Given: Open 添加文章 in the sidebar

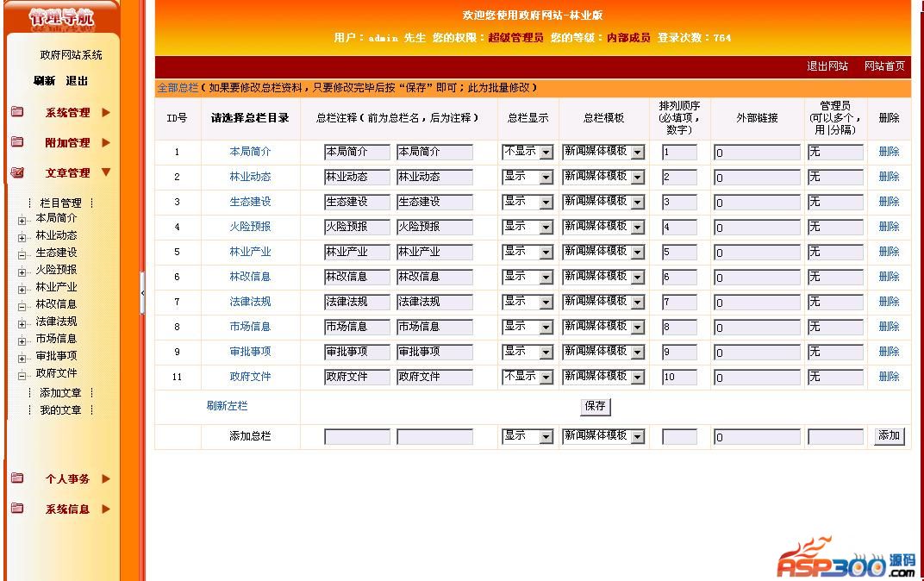Looking at the screenshot, I should [x=60, y=393].
